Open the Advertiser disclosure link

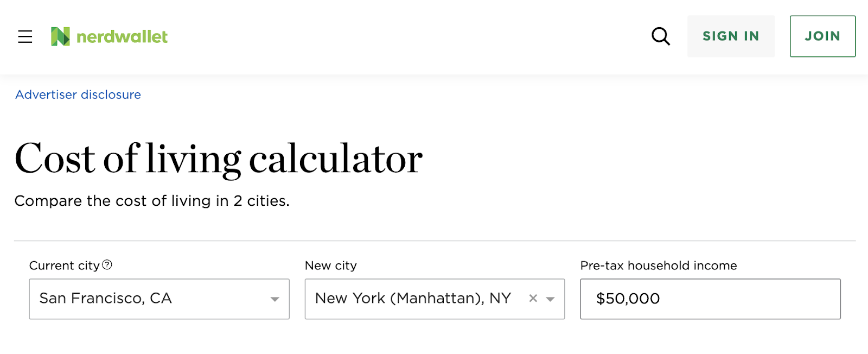(78, 94)
